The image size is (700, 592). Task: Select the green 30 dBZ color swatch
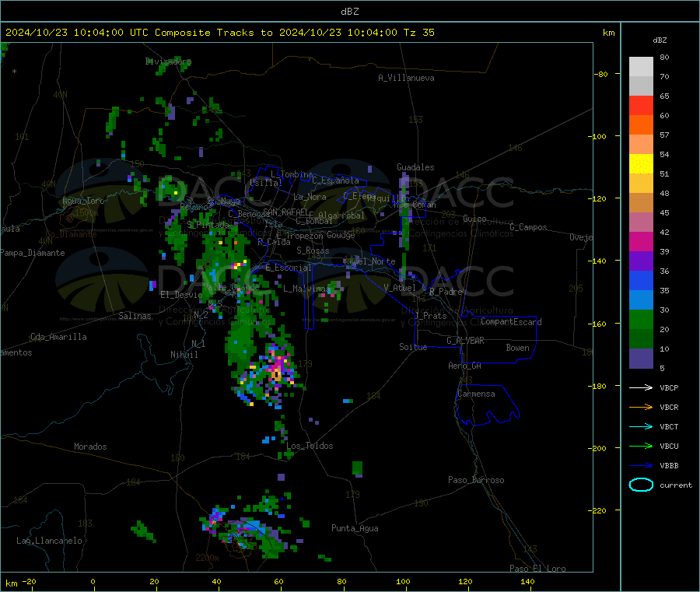641,319
